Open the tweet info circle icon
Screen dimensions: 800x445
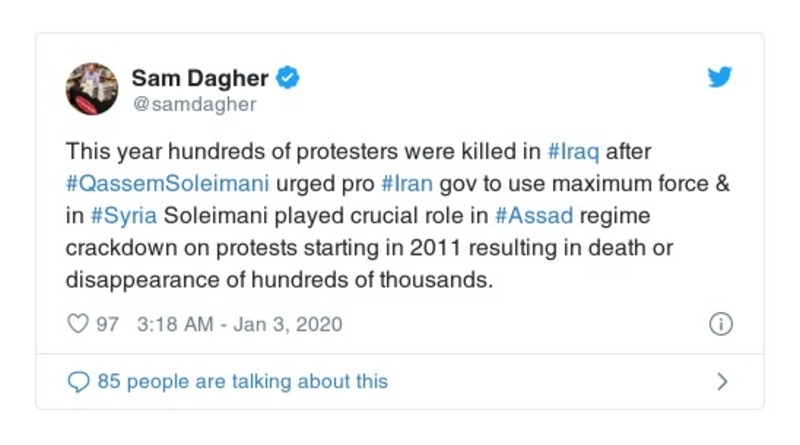[x=720, y=324]
